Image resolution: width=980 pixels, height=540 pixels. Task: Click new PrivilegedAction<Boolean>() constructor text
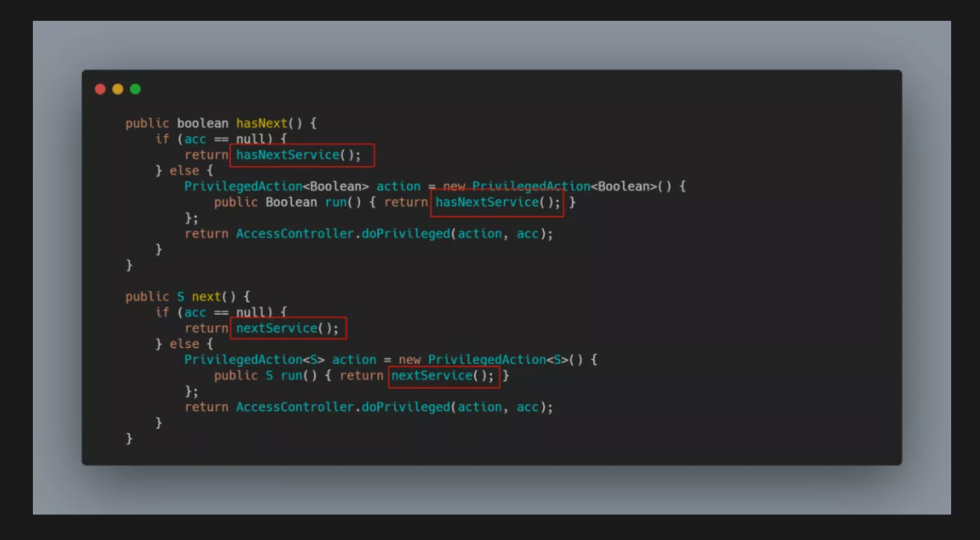click(x=557, y=186)
